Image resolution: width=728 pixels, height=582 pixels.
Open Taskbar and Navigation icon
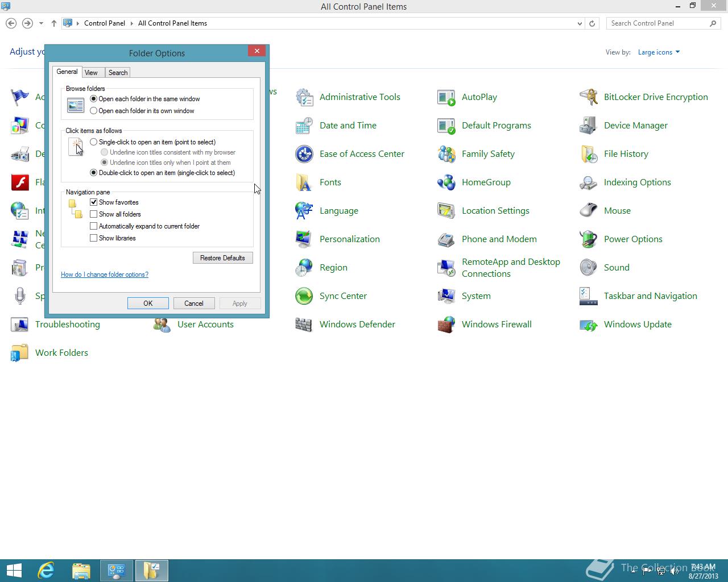point(589,296)
